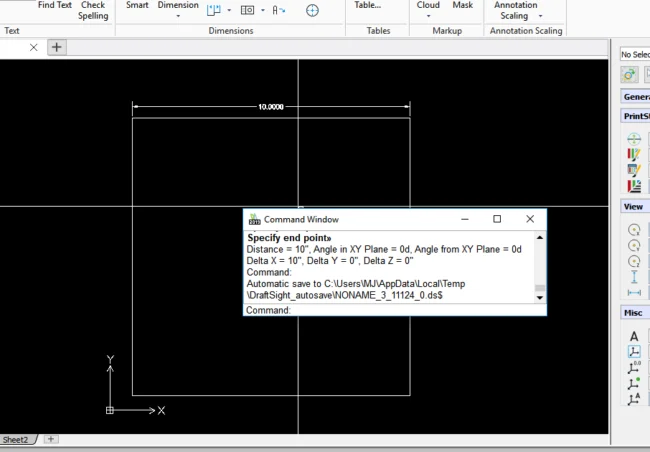Click the linear dimension icon in ribbon
Viewport: 650px width, 452px height.
[214, 10]
